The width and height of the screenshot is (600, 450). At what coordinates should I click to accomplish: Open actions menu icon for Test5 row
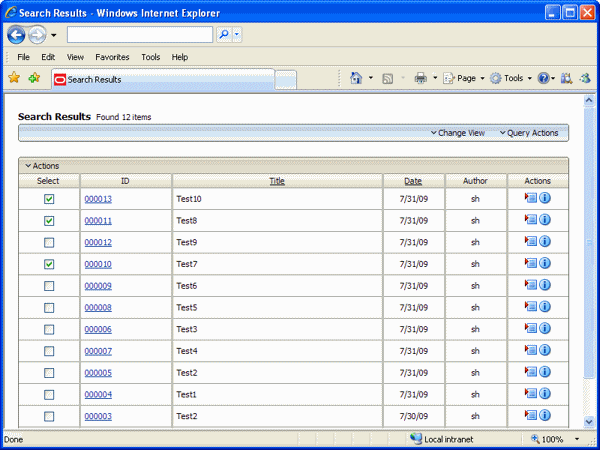point(531,307)
